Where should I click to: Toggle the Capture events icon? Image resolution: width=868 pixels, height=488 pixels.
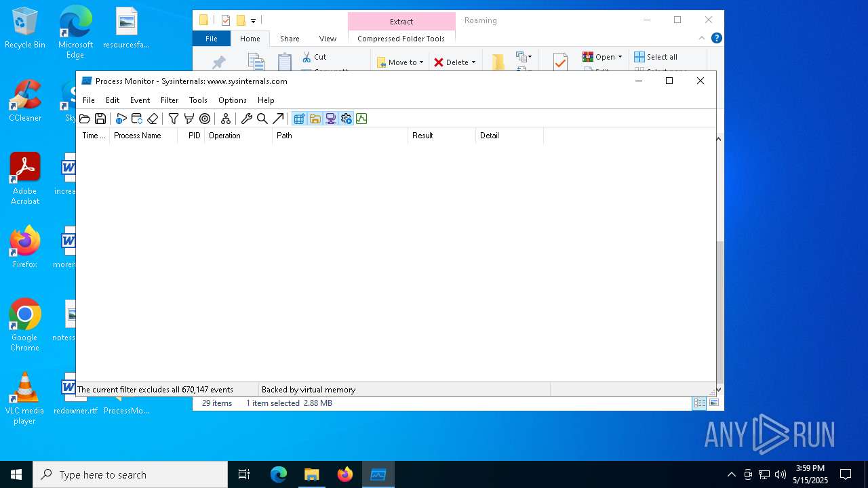(121, 119)
